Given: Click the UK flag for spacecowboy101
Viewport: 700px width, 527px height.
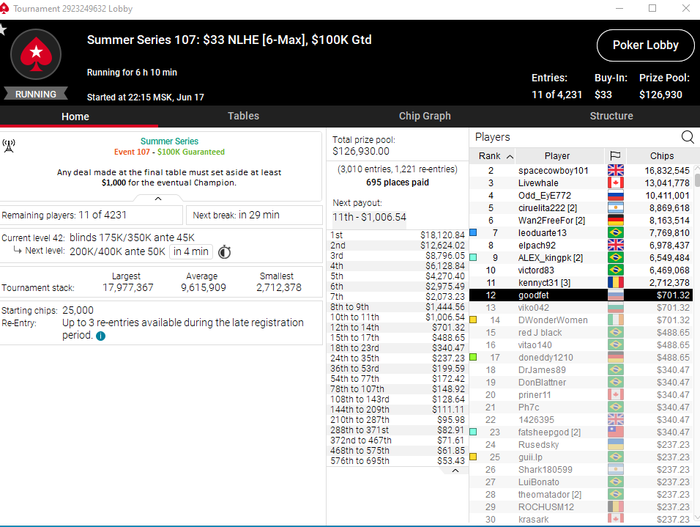Looking at the screenshot, I should pyautogui.click(x=616, y=170).
